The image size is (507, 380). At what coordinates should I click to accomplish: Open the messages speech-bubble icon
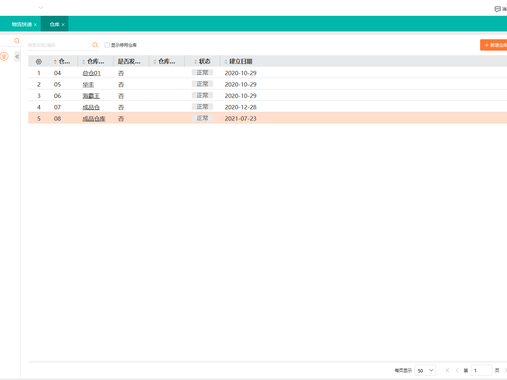pos(497,9)
